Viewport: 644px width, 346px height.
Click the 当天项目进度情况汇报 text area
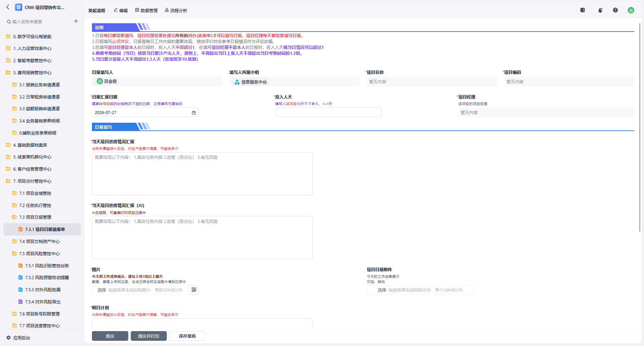(202, 174)
